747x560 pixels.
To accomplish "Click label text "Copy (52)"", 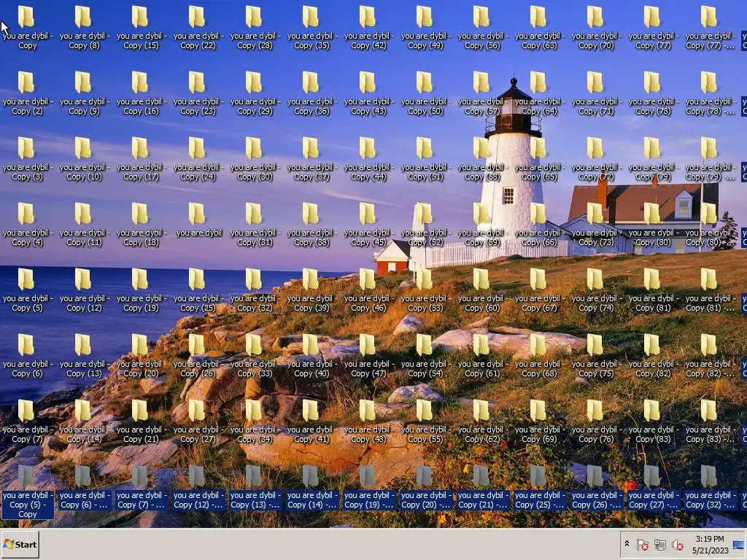I will 425,243.
